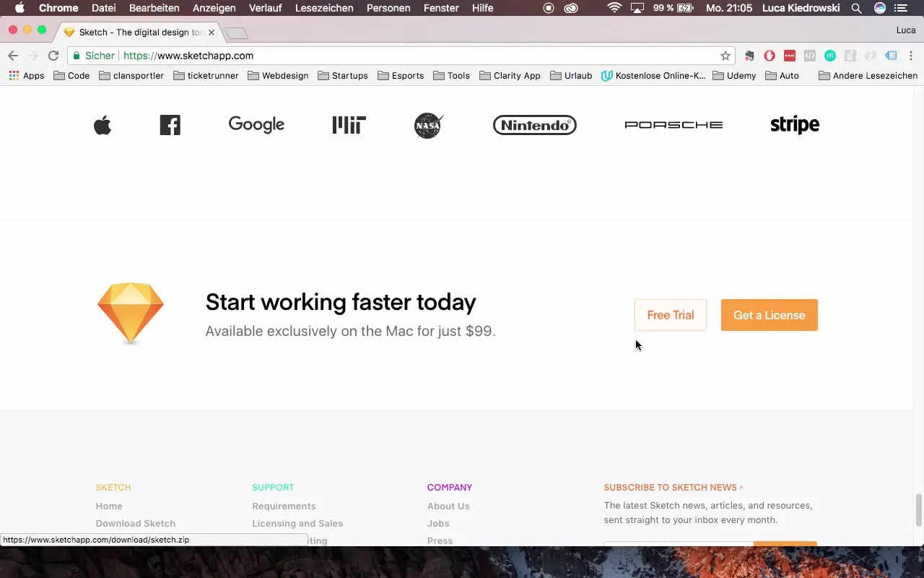Open the Datei menu
Screen dimensions: 924x578
[104, 8]
